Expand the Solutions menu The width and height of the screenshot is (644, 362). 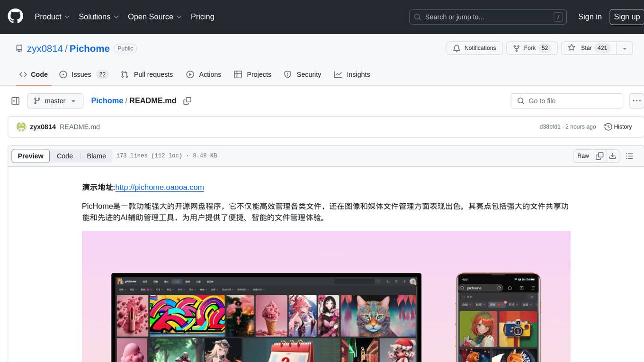pos(98,17)
